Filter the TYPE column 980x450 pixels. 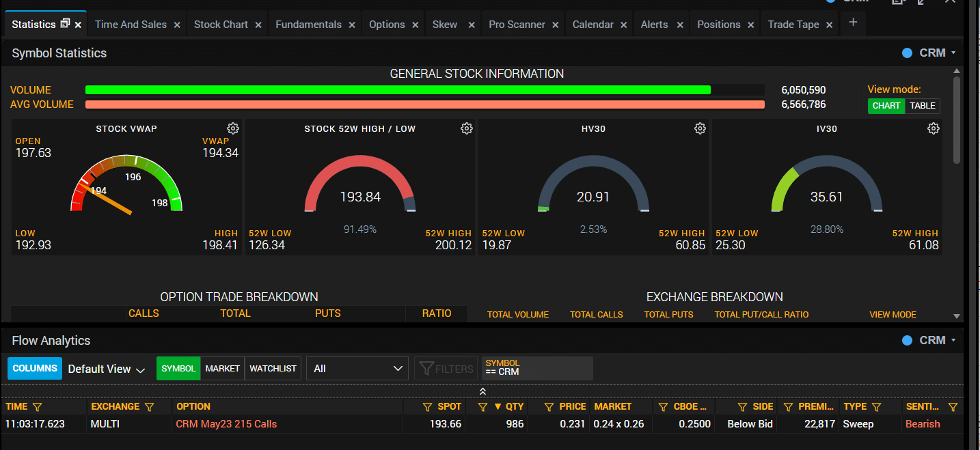click(x=877, y=407)
